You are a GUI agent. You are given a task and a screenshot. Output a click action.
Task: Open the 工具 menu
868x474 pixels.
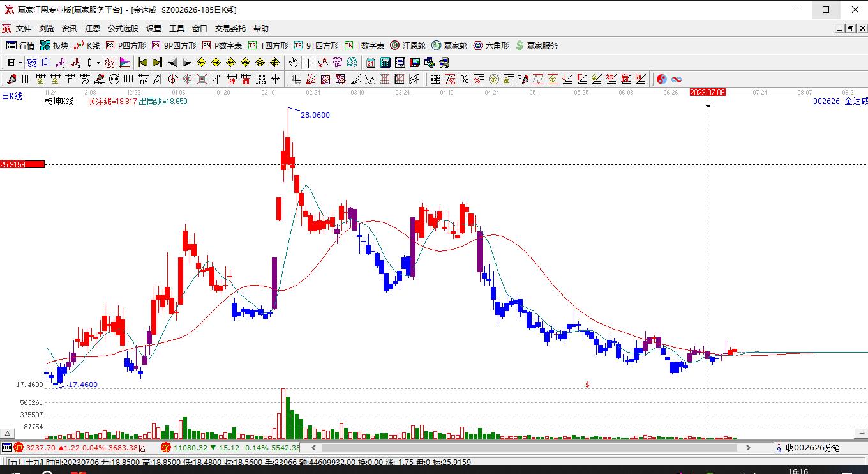coord(177,28)
